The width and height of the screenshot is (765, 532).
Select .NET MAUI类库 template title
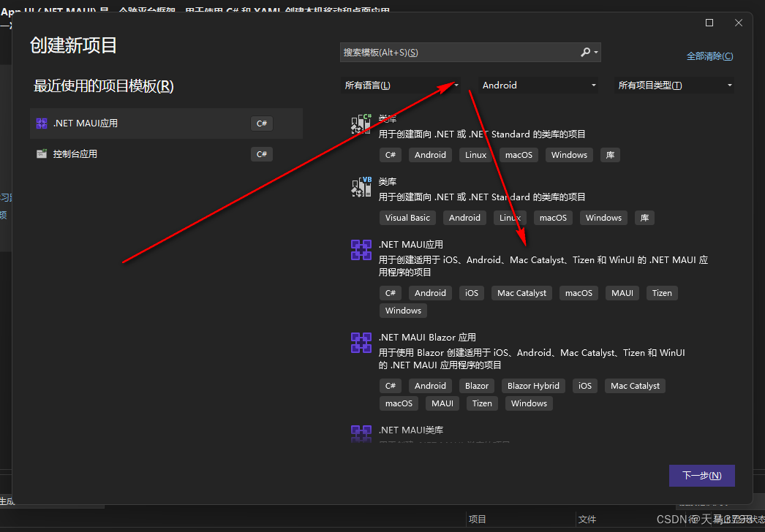tap(411, 430)
